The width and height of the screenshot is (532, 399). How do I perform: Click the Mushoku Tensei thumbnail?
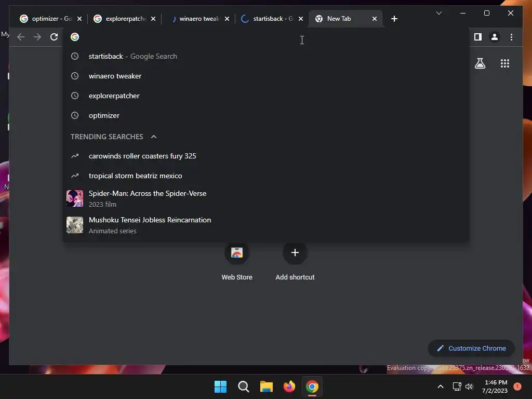point(75,225)
